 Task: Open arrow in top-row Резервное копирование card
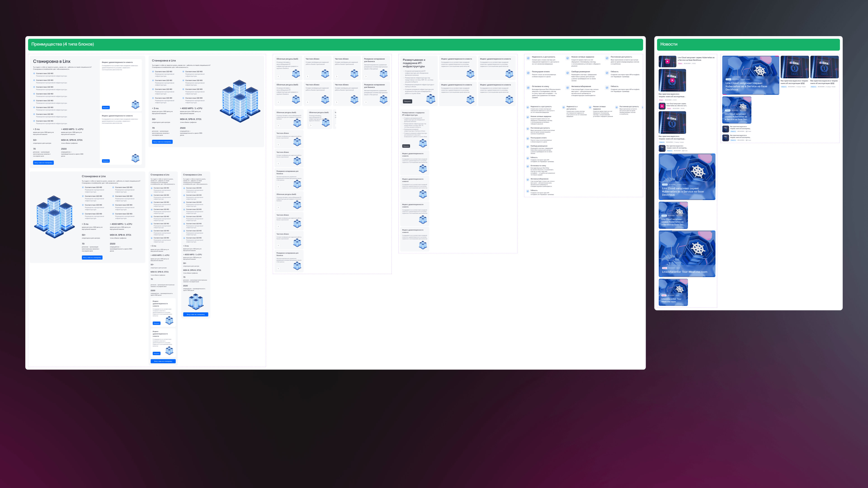366,76
